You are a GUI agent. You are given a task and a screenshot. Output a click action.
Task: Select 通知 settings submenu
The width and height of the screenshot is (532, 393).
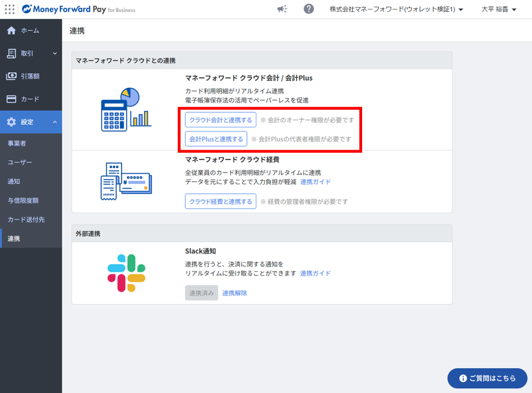coord(31,181)
